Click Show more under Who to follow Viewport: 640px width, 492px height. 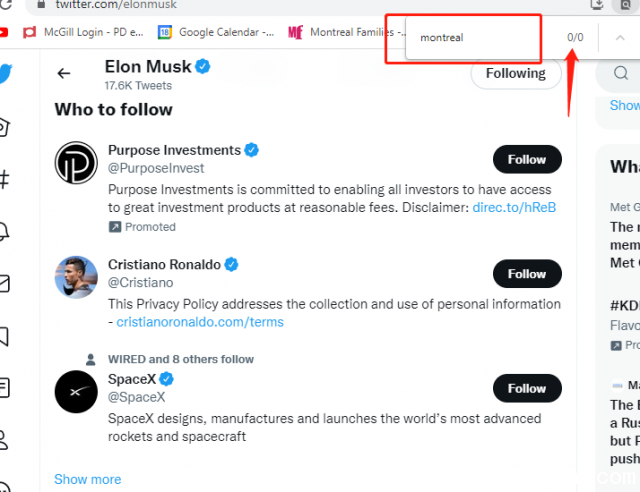pyautogui.click(x=87, y=479)
